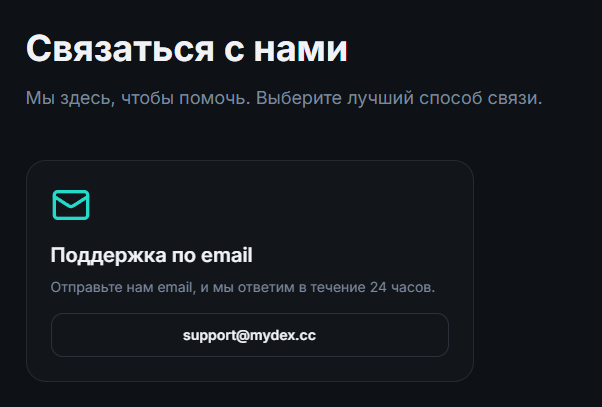Click empty card area right of envelope icon
The image size is (602, 407).
(x=280, y=204)
